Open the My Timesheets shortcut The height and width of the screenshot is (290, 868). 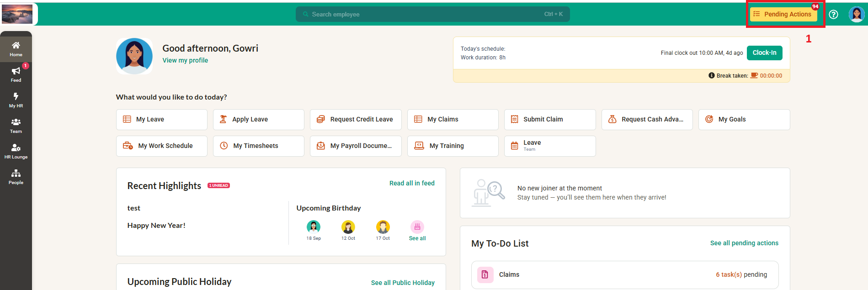tap(259, 146)
